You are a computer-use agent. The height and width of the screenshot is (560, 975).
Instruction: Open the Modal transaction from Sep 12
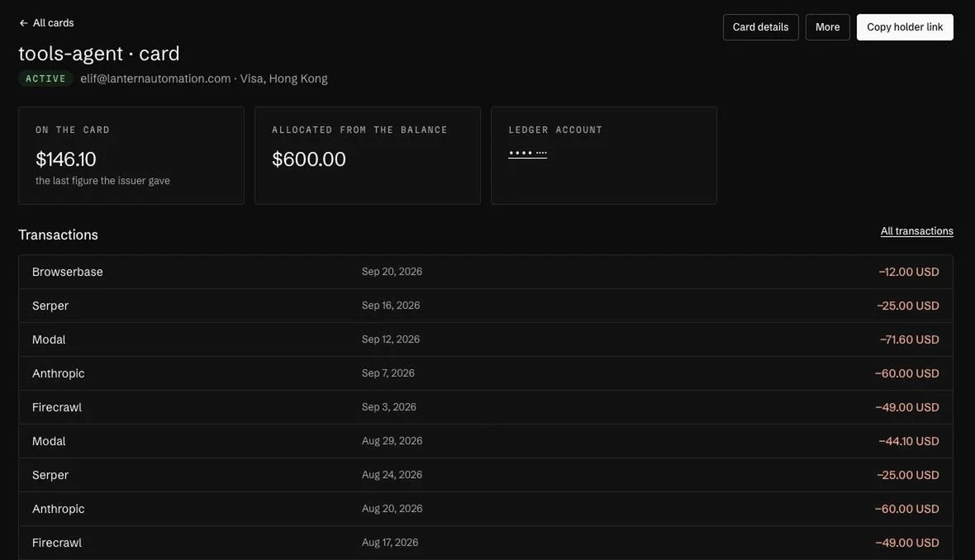pos(486,339)
